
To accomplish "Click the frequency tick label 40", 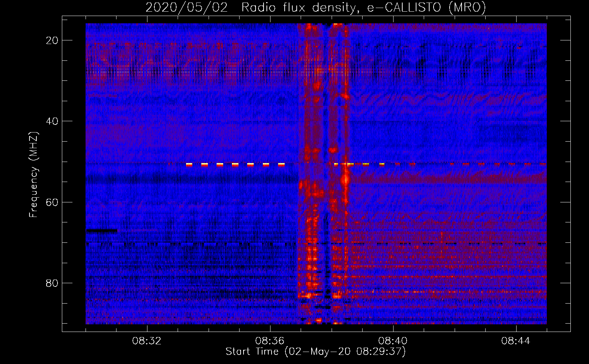I will [52, 121].
